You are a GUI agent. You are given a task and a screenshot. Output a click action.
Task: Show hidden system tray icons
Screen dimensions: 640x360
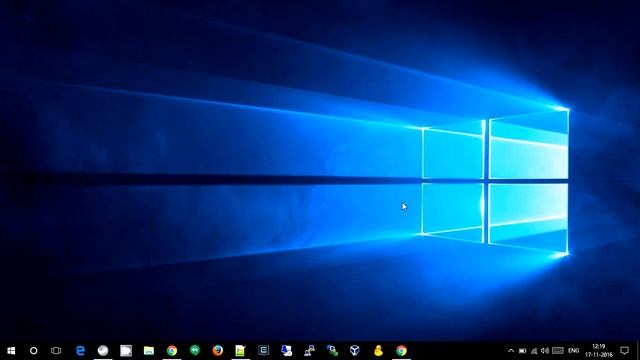tap(511, 351)
